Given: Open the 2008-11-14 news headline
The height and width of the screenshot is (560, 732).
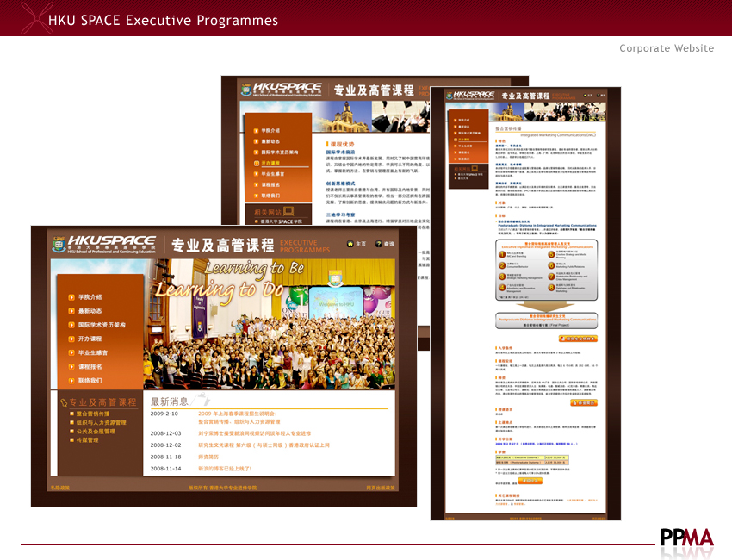Looking at the screenshot, I should coord(225,469).
